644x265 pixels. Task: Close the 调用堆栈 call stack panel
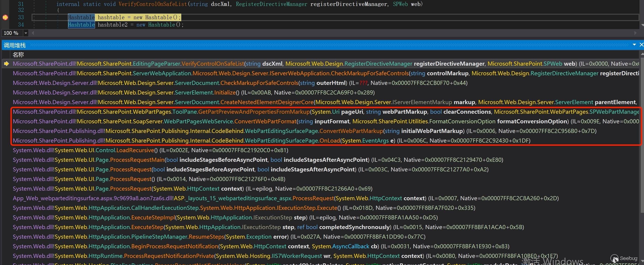click(641, 45)
